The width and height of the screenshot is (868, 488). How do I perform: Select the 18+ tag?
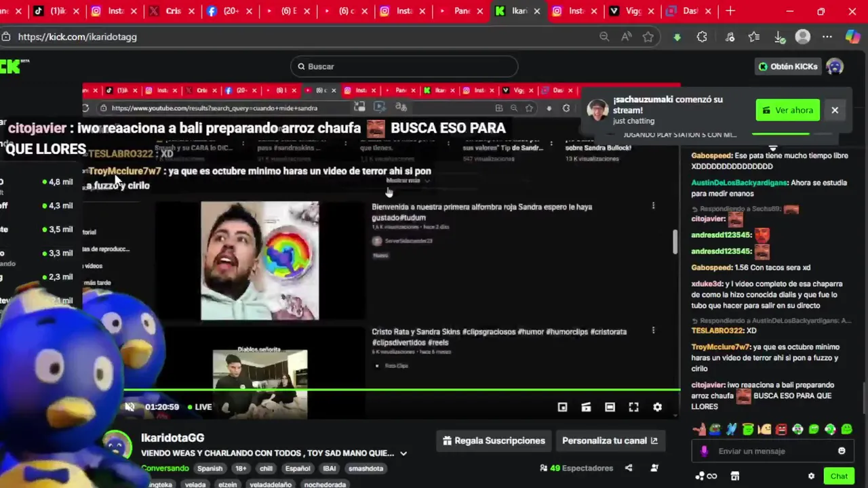240,468
